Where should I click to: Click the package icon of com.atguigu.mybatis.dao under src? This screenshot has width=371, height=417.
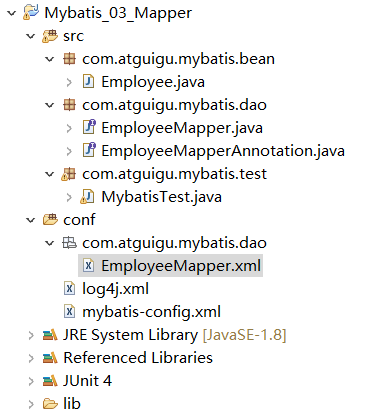tap(69, 105)
